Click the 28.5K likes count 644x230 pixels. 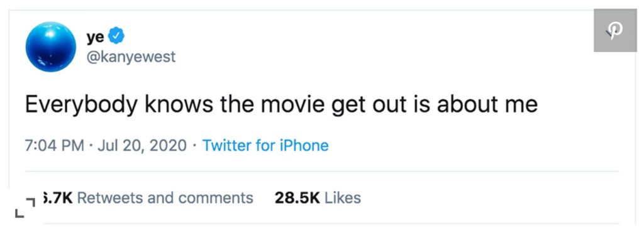tap(297, 198)
